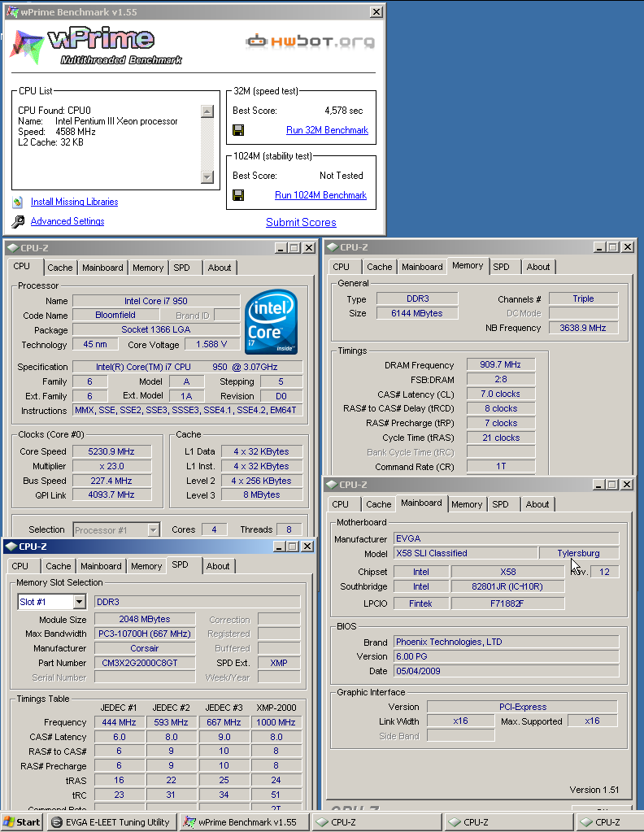Click the Windows Start button
The image size is (644, 832).
22,822
